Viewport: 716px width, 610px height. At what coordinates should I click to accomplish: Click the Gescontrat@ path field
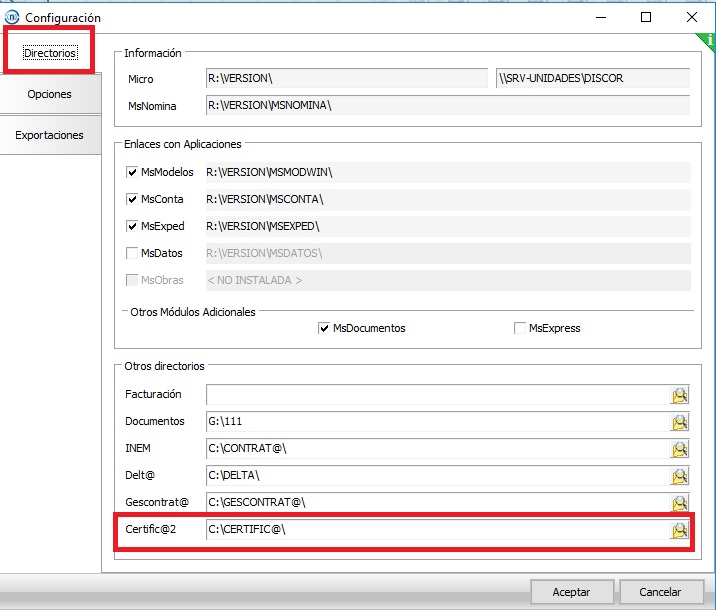click(437, 502)
